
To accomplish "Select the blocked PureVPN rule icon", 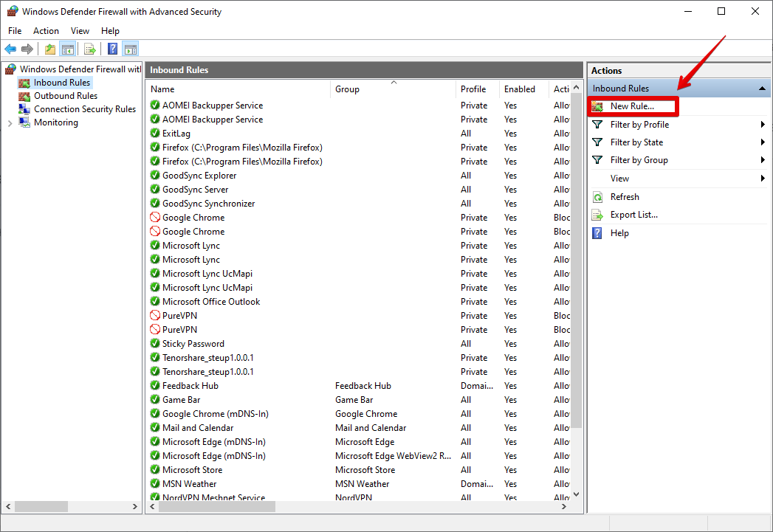I will tap(155, 316).
